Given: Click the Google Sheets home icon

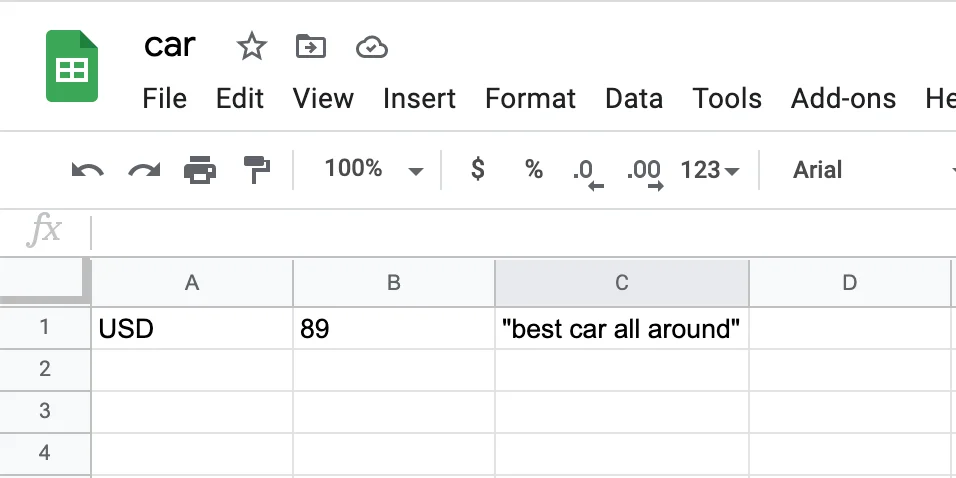Looking at the screenshot, I should (72, 67).
